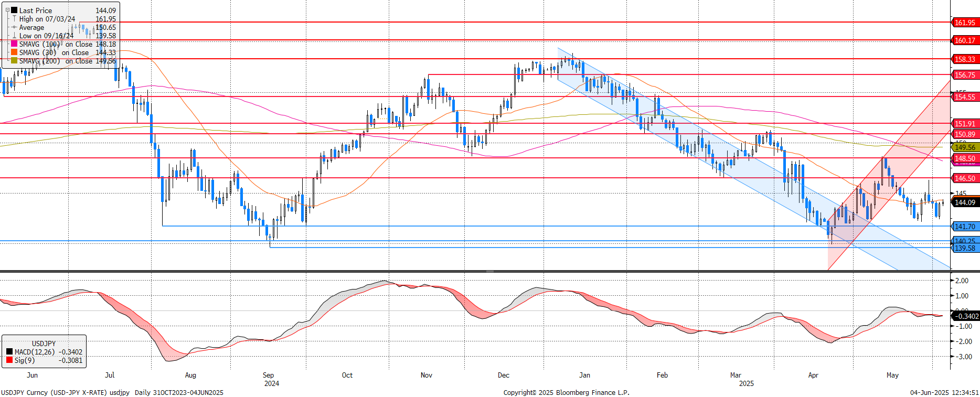This screenshot has height=397, width=980.
Task: Click the Sep 2024 label on time axis
Action: point(271,379)
